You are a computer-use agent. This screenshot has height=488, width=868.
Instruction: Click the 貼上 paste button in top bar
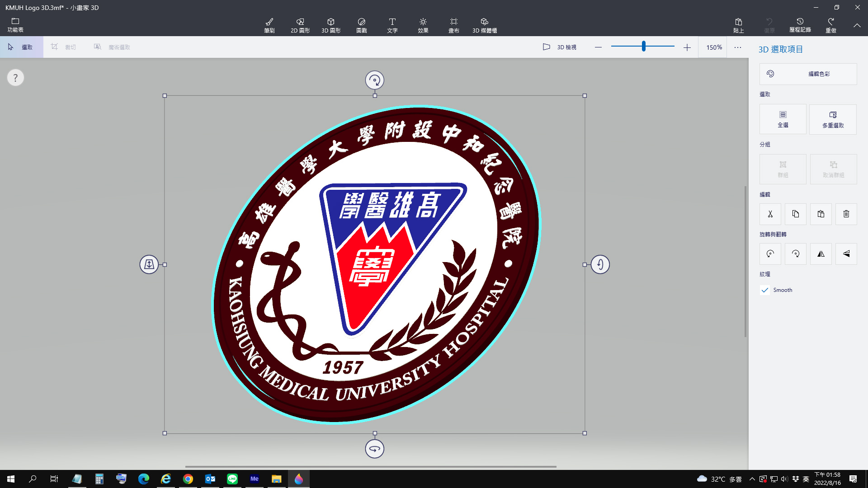click(739, 25)
